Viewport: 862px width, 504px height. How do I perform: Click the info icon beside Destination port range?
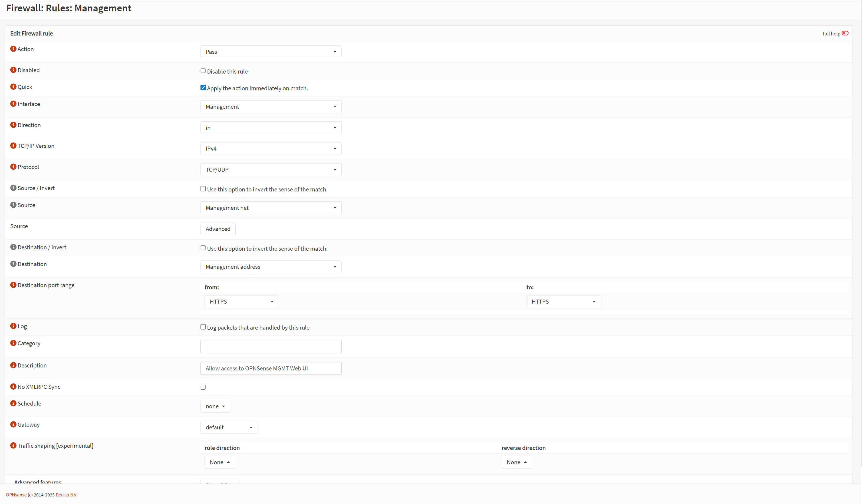(13, 285)
